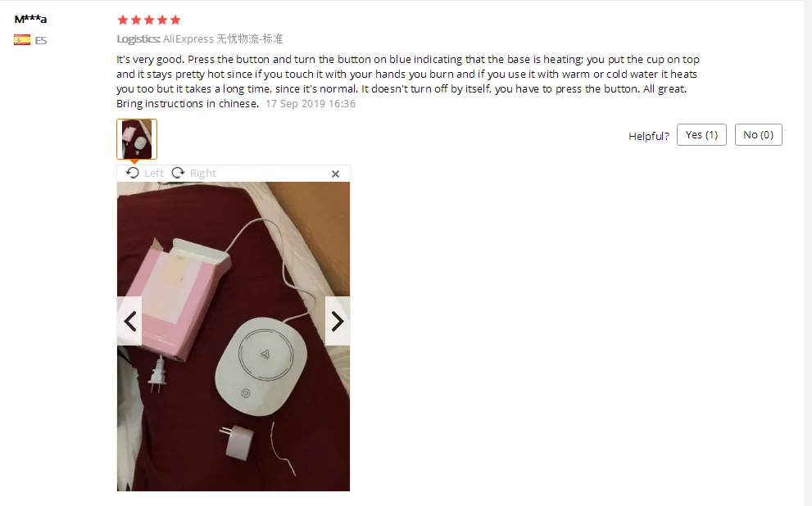Mark review helpful with Yes (1)

click(701, 134)
